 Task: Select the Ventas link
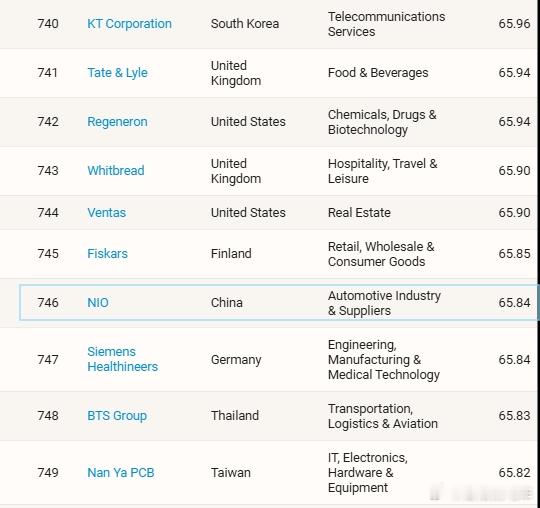pos(106,212)
